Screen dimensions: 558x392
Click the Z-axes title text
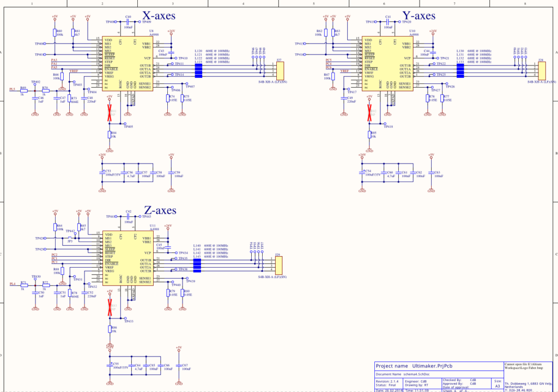coord(160,210)
